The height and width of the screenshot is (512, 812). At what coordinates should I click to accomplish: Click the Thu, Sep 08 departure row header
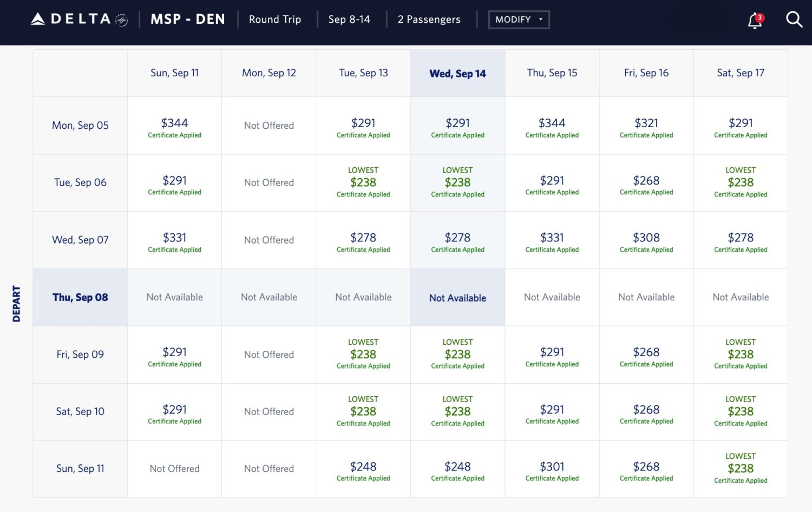[80, 297]
